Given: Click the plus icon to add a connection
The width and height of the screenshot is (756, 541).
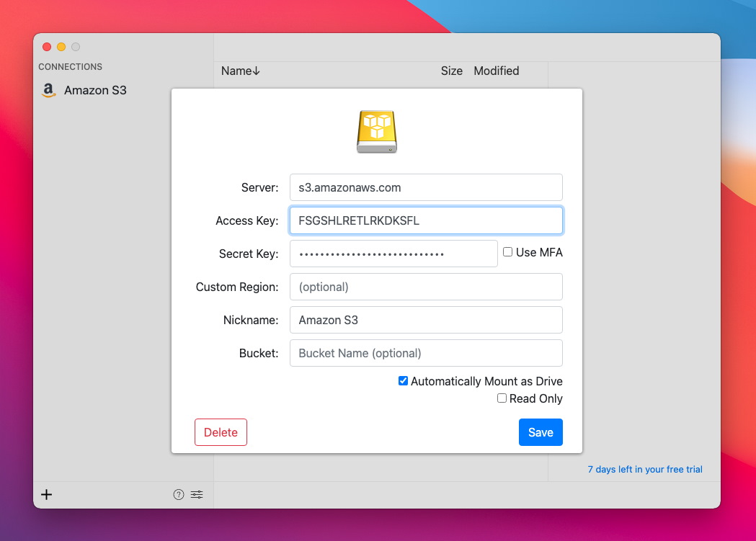Looking at the screenshot, I should click(x=46, y=494).
